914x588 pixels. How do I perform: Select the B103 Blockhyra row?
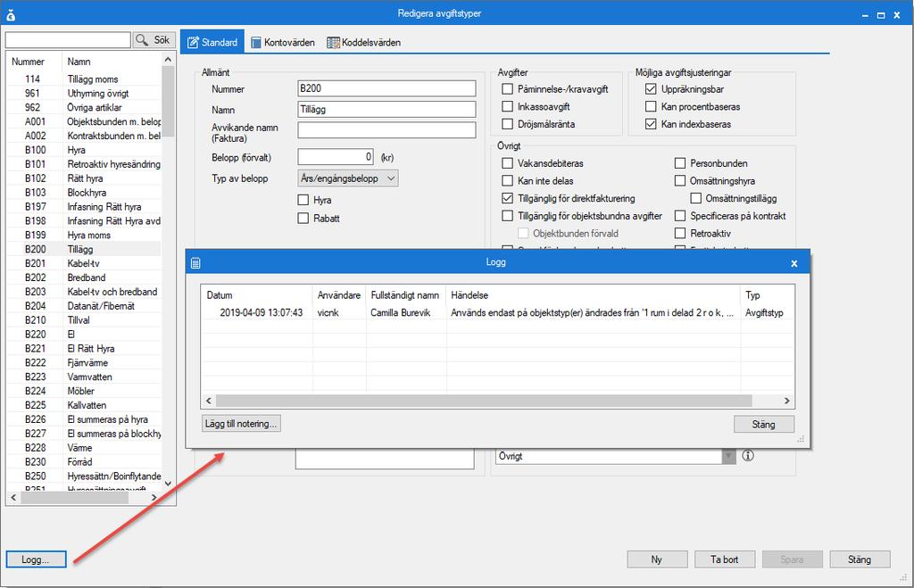coord(85,193)
